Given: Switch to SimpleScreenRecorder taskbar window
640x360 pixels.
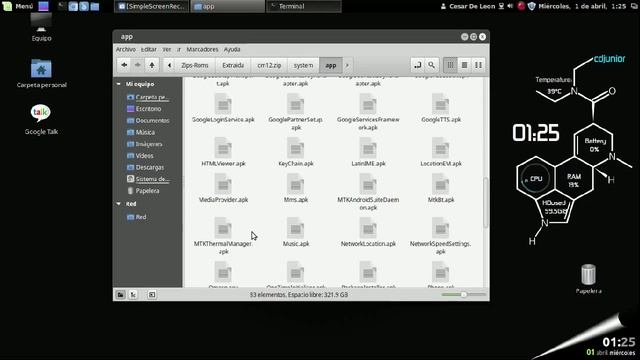Looking at the screenshot, I should click(152, 6).
